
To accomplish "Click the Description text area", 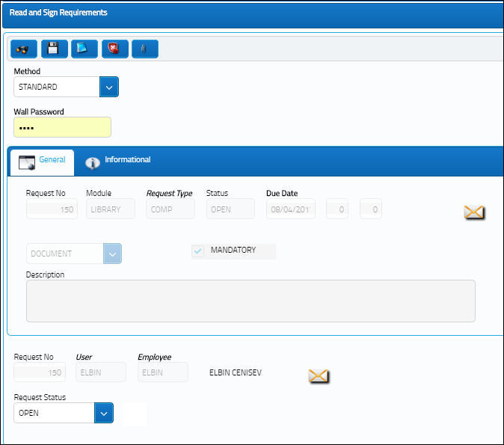I will 251,301.
